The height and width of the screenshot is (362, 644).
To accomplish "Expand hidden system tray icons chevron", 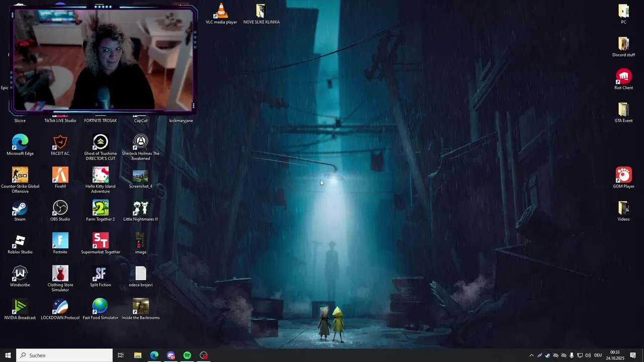I will coord(531,355).
